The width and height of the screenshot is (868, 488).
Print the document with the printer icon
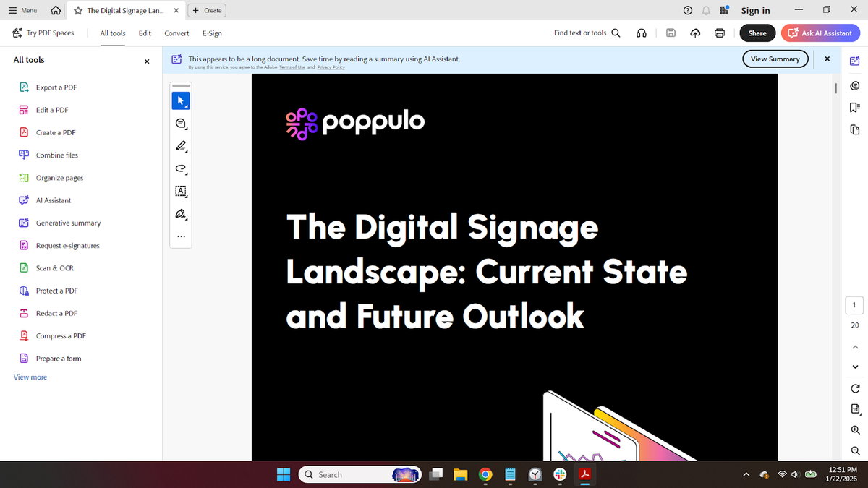coord(720,33)
